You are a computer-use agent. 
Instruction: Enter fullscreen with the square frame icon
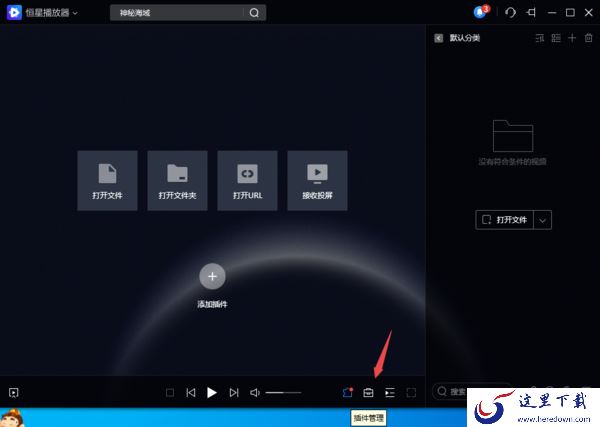(x=411, y=393)
